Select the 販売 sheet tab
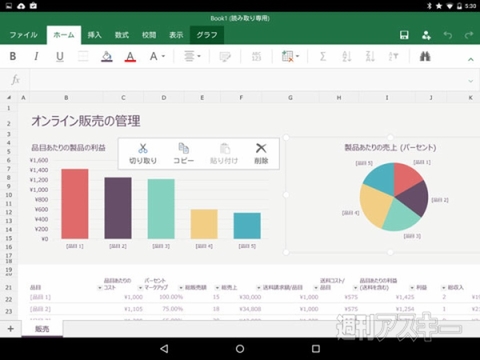This screenshot has height=360, width=480. (42, 329)
